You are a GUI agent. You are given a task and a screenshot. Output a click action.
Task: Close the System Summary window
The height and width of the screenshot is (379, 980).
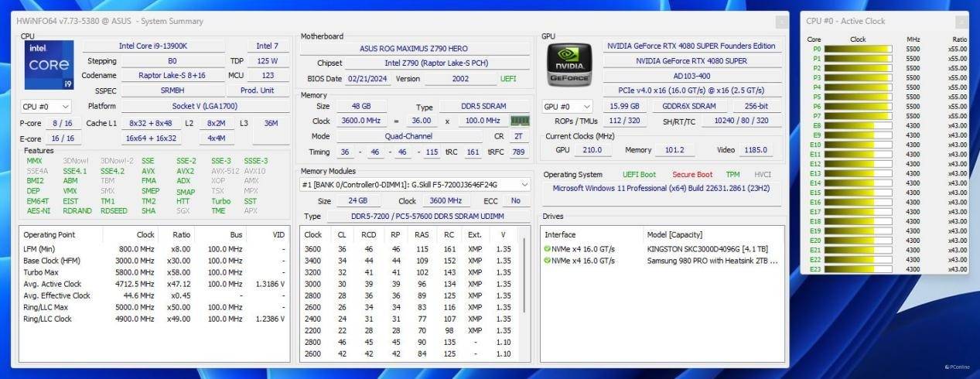782,22
